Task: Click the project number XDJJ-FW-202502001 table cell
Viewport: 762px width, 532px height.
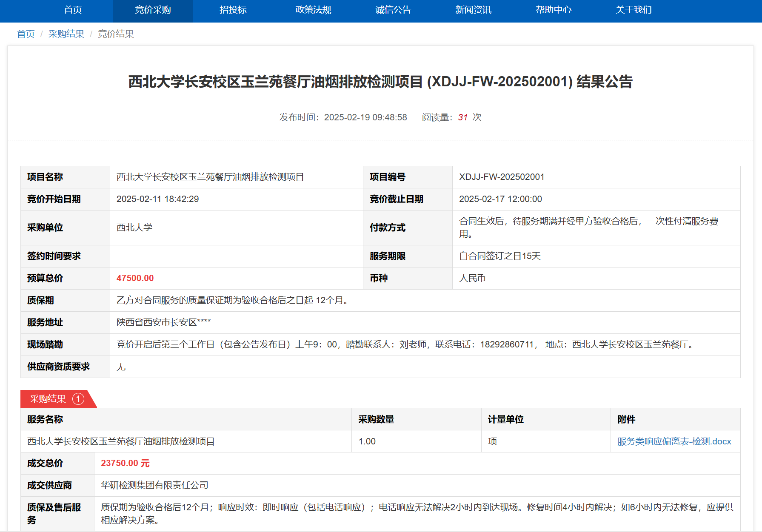Action: (x=502, y=177)
